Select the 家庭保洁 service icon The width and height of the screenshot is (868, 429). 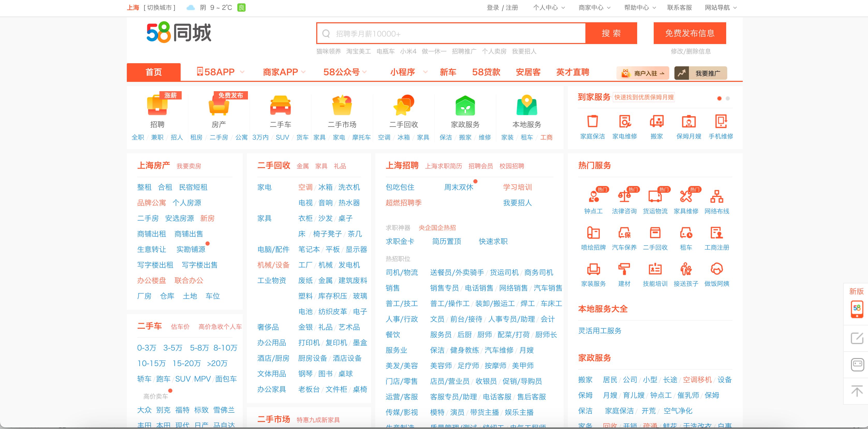tap(592, 121)
